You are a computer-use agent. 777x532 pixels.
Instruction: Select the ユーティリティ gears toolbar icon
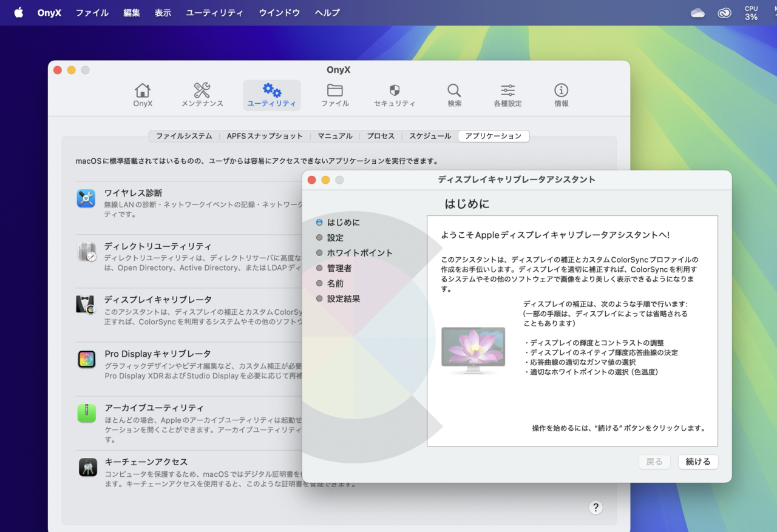click(x=272, y=95)
